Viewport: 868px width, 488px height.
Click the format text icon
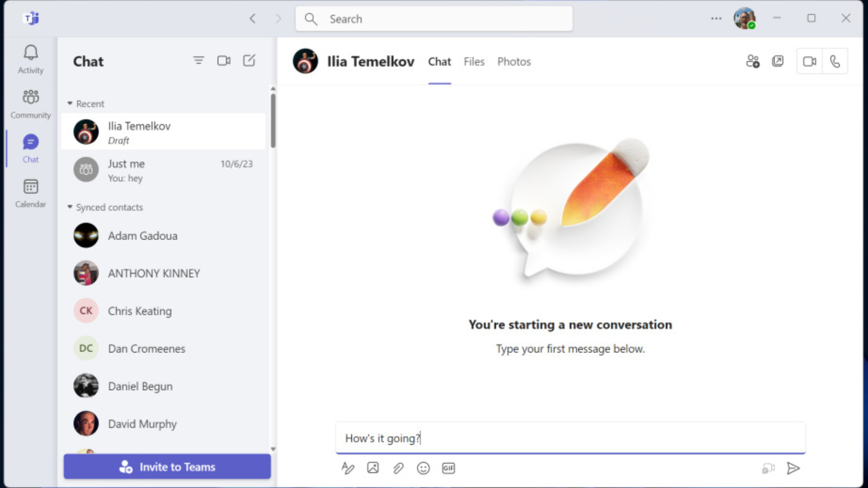coord(348,468)
